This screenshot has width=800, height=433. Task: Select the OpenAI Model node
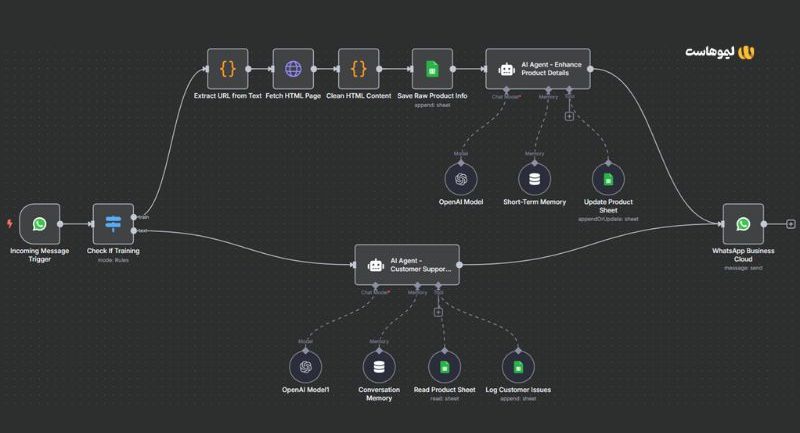[461, 179]
